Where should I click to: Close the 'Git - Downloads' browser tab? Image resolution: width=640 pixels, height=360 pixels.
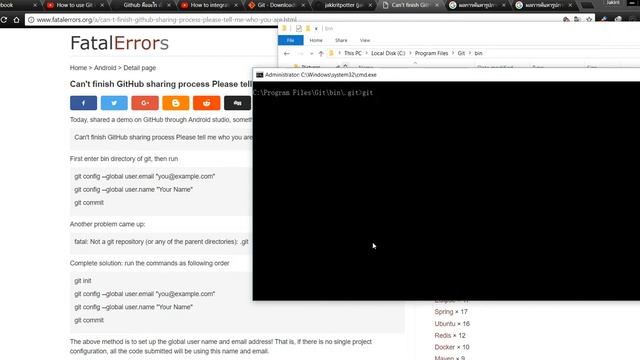point(303,5)
